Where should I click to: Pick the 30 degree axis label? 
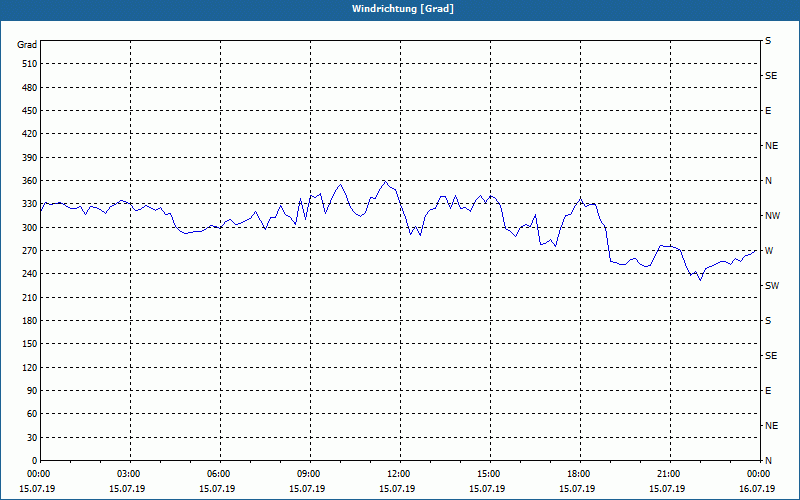point(32,437)
